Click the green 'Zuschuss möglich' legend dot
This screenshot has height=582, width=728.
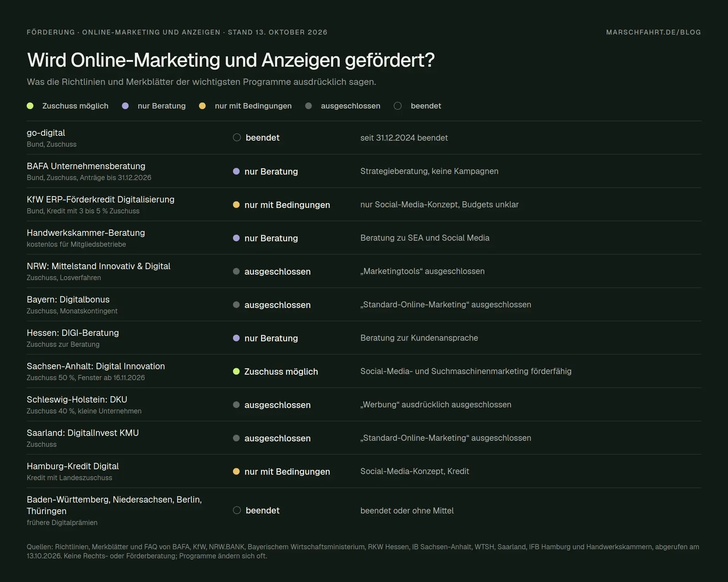[30, 106]
